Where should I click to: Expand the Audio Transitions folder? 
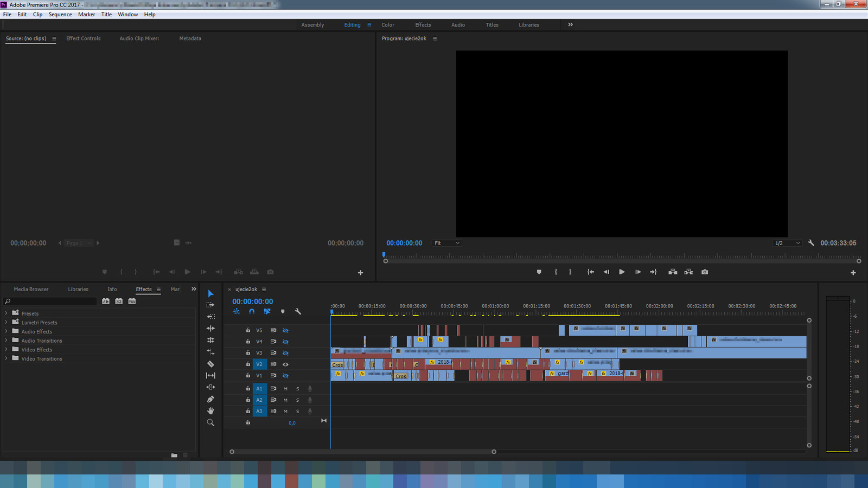pyautogui.click(x=6, y=341)
